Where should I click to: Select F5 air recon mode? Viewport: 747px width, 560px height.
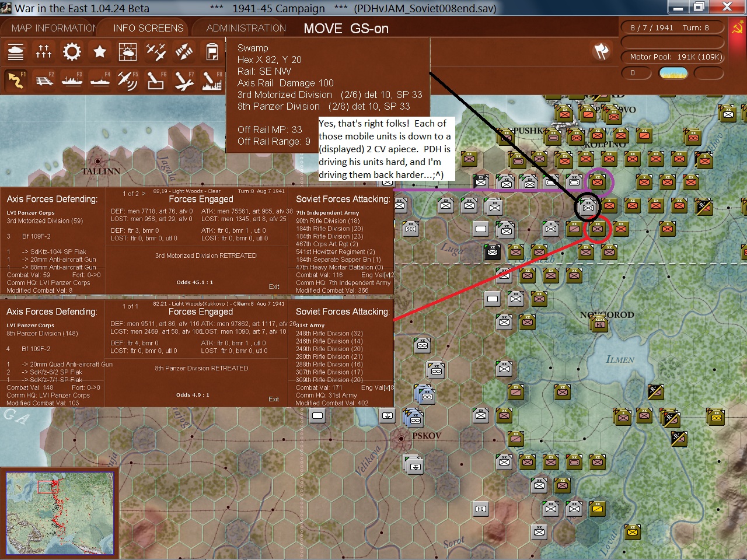128,80
